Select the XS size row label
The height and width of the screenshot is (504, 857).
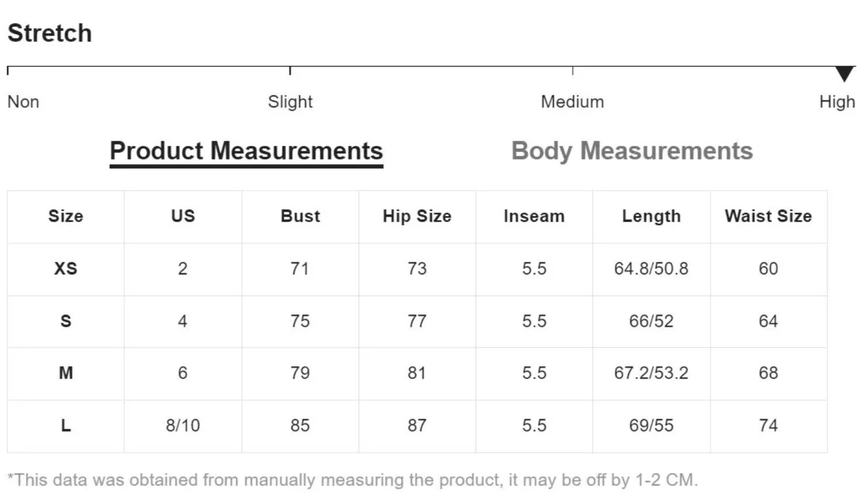[65, 269]
